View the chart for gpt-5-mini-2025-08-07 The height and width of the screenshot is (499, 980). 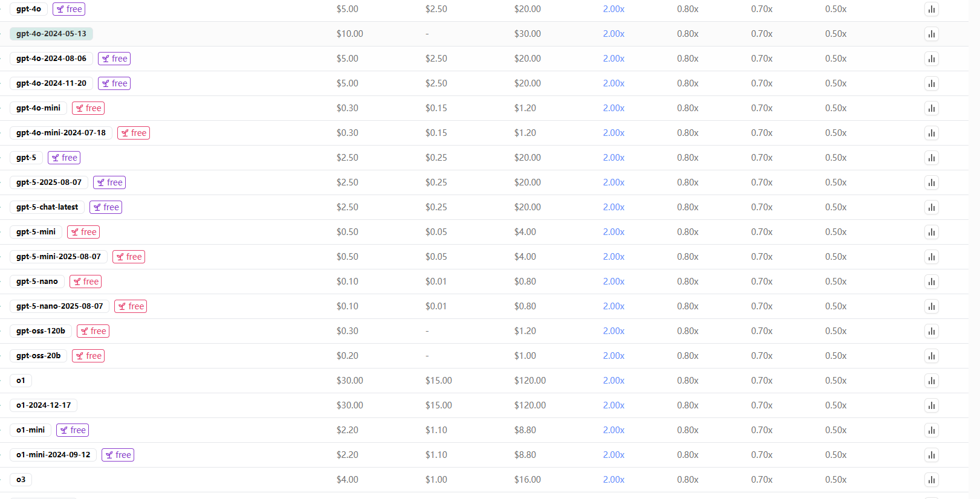[931, 257]
